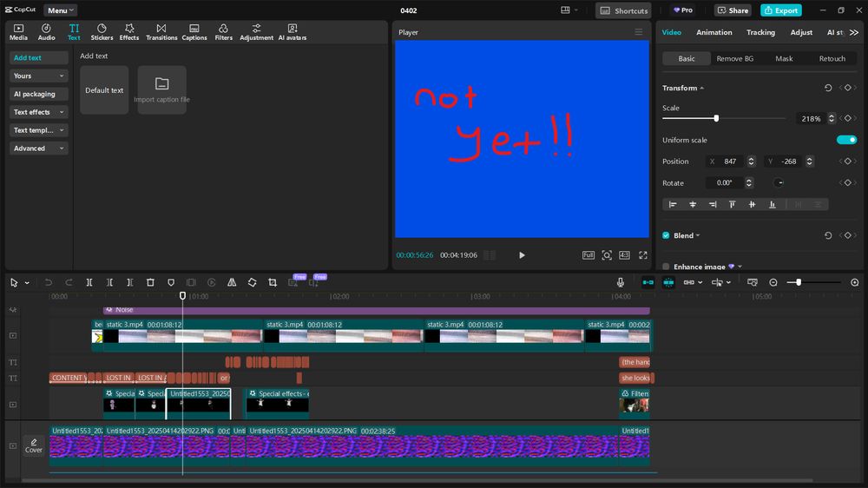Open the select tool mode dropdown arrow

click(x=27, y=283)
